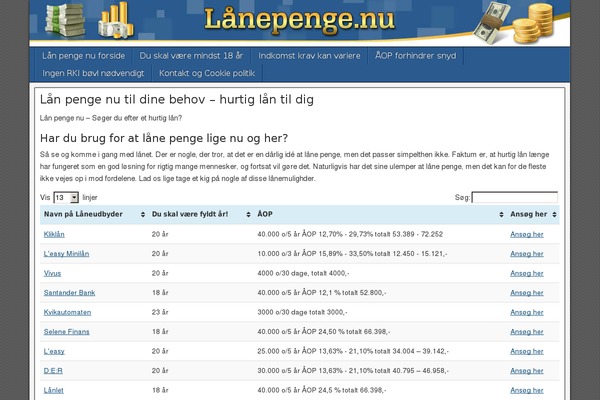The image size is (600, 400).
Task: Open 'ÅOP forhindrer snyd' menu item
Action: [416, 56]
